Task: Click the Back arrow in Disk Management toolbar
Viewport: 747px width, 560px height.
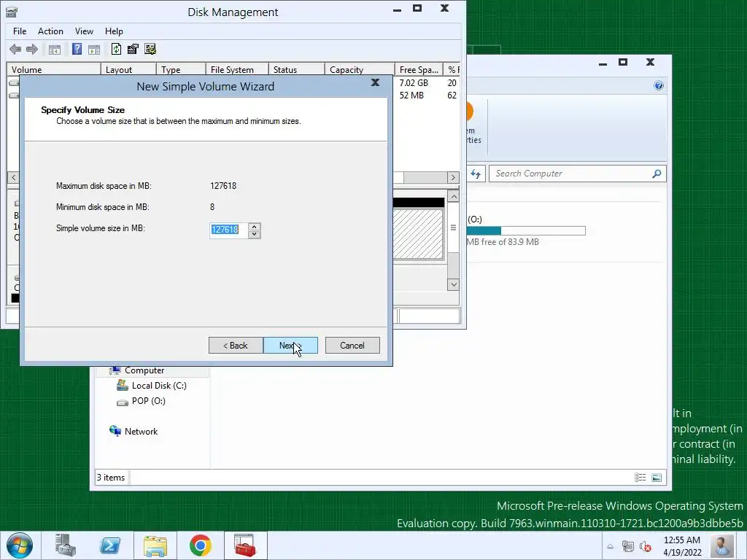Action: (15, 49)
